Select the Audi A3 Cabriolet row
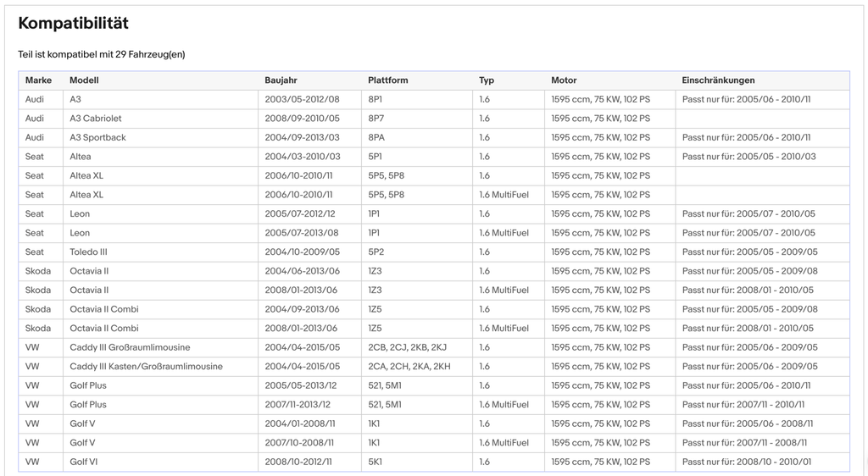Screen dimensions: 868x476 434,119
